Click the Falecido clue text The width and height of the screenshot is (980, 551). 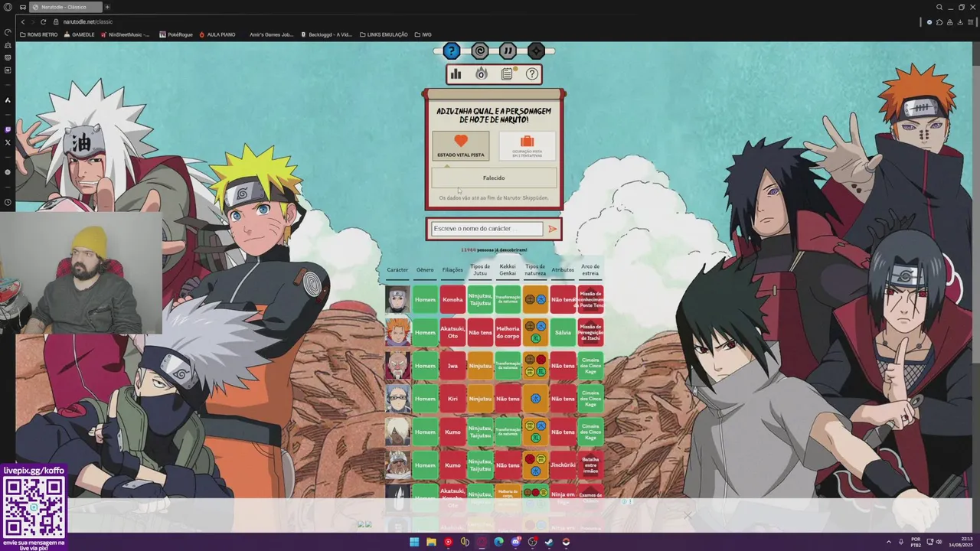494,178
